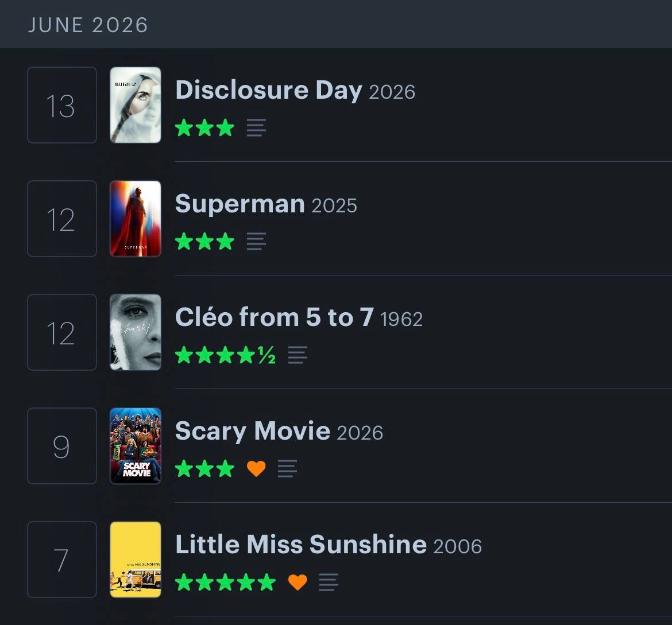
Task: Open review icon for Disclosure Day
Action: [x=256, y=127]
